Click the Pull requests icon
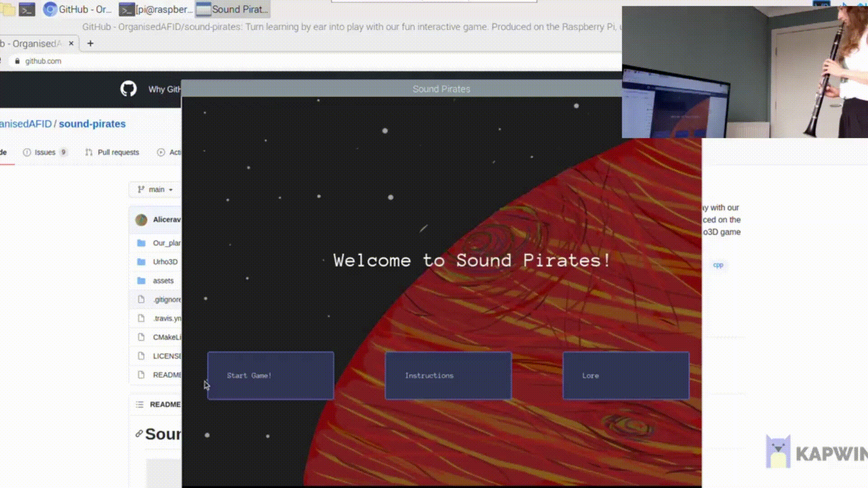This screenshot has width=868, height=488. coord(89,152)
